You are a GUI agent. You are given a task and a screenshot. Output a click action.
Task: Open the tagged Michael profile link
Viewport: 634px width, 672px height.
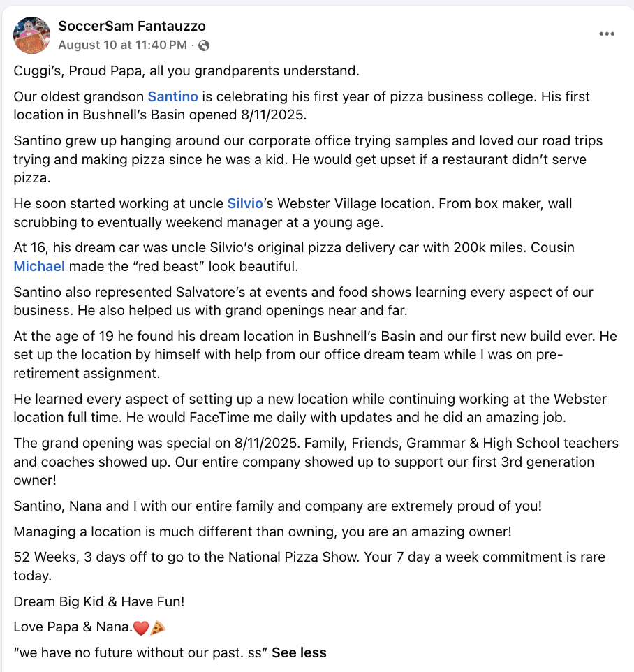pos(39,266)
